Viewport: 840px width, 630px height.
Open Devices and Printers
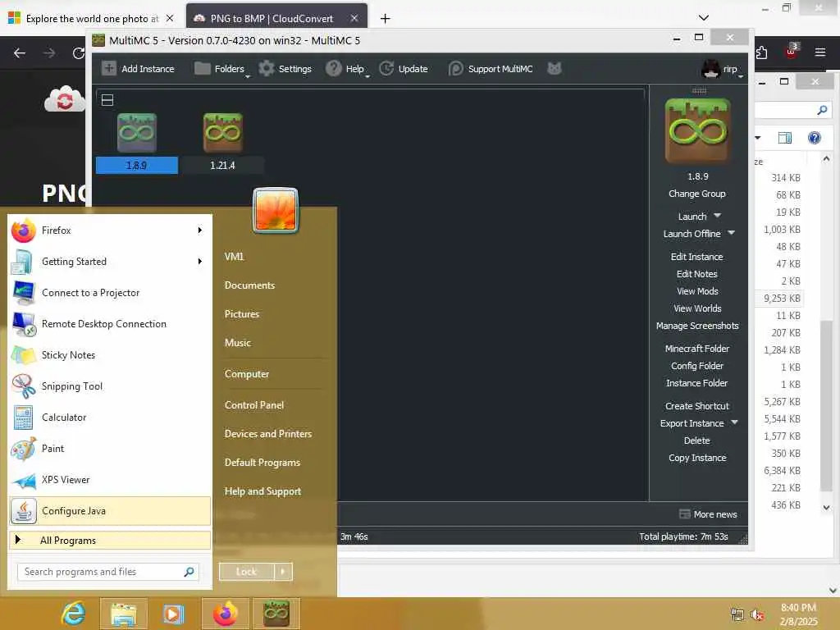tap(268, 434)
